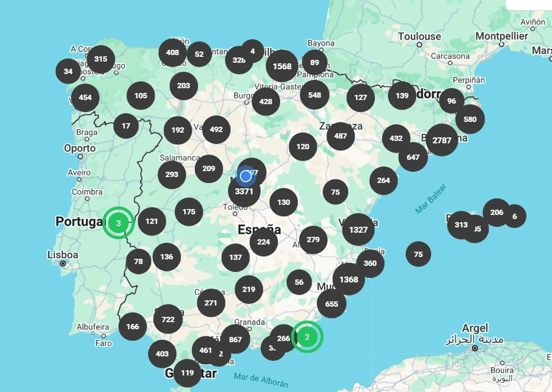Open the 580 cluster near Girona
This screenshot has width=552, height=392.
(470, 119)
